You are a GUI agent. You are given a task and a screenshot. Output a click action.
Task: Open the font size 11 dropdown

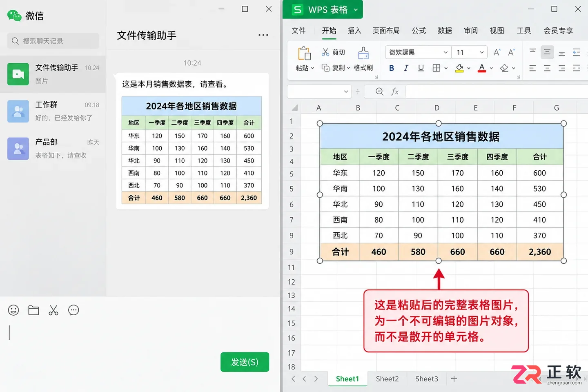[x=482, y=52]
